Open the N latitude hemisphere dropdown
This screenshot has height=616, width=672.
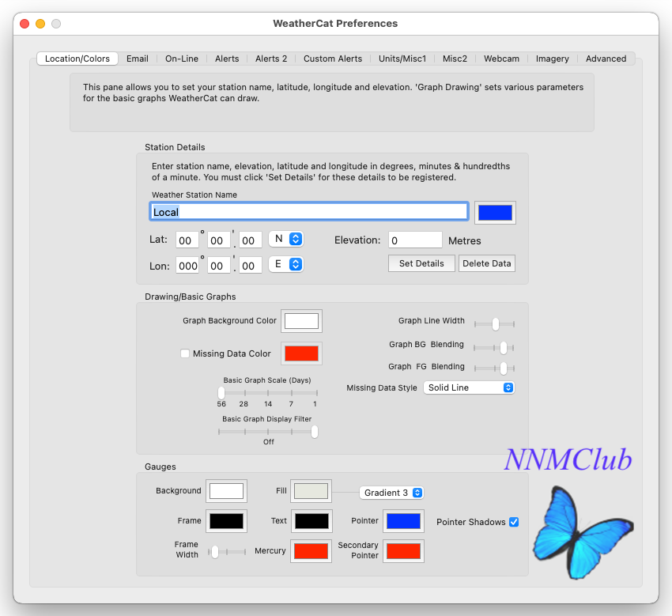click(286, 239)
